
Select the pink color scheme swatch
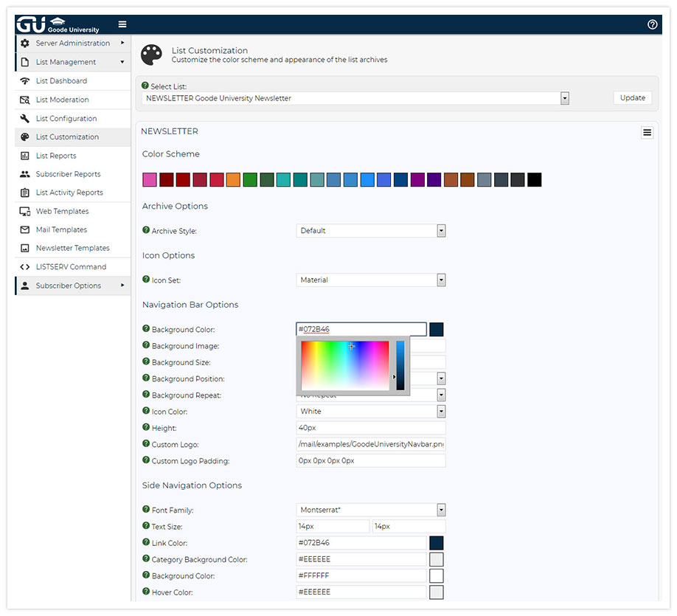[x=150, y=180]
